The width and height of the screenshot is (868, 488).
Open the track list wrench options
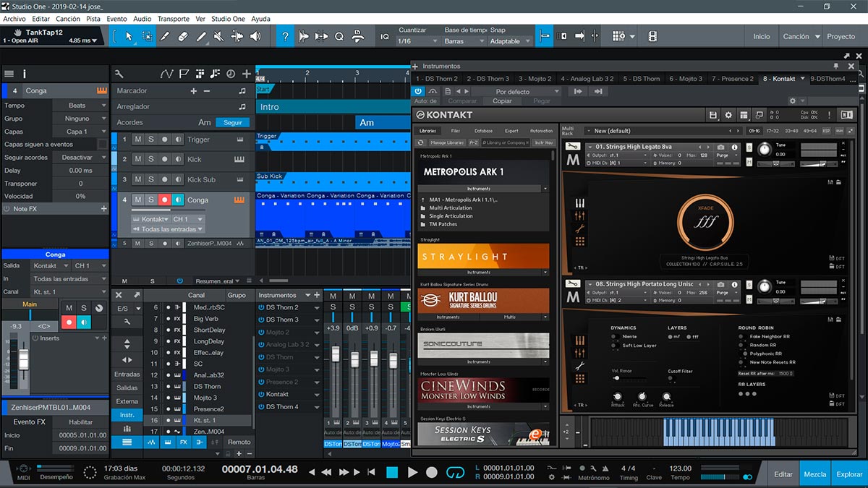119,74
